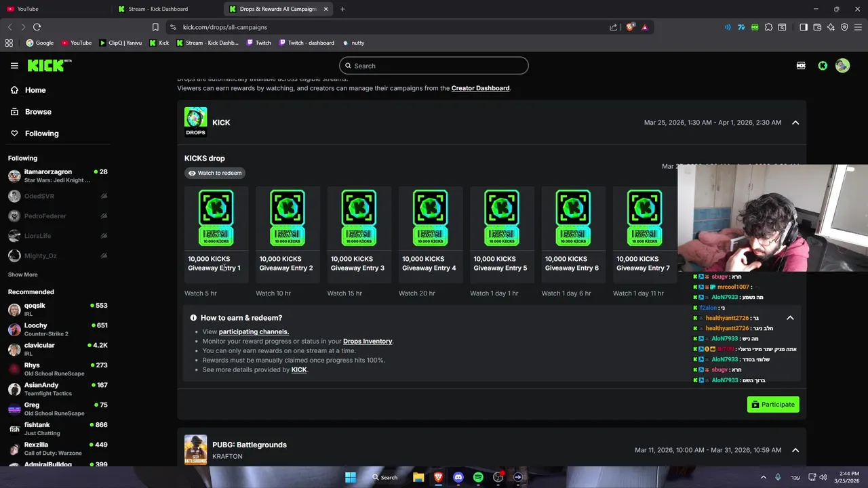Open the Google bookmark
Viewport: 868px width, 488px height.
click(x=40, y=43)
